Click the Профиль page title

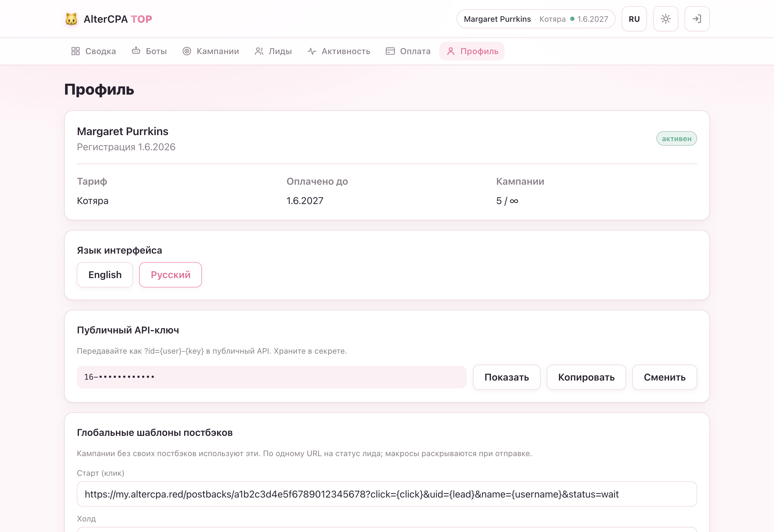[99, 89]
